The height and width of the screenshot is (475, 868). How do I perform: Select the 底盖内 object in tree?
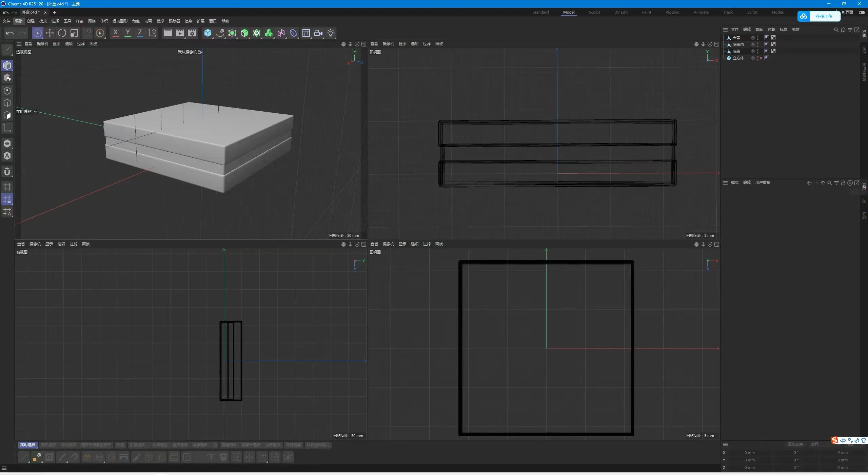click(738, 44)
